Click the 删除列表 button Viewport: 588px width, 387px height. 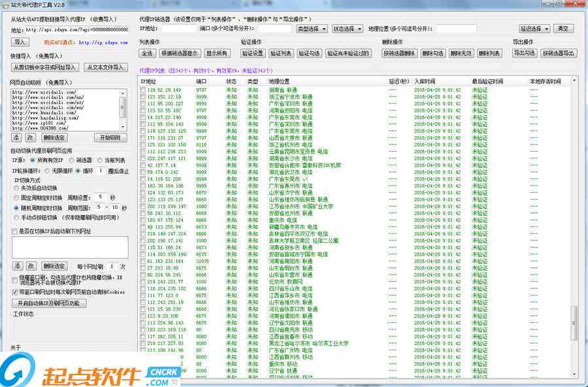click(x=489, y=54)
